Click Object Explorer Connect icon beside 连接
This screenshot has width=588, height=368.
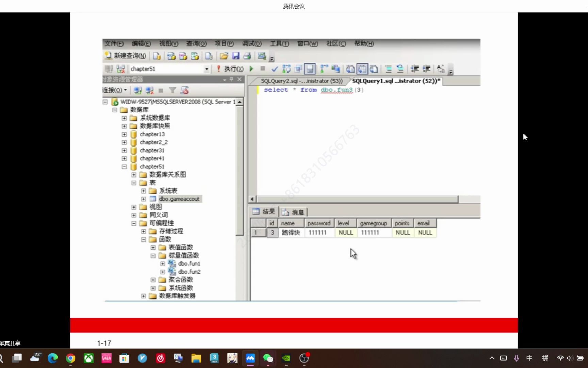138,90
